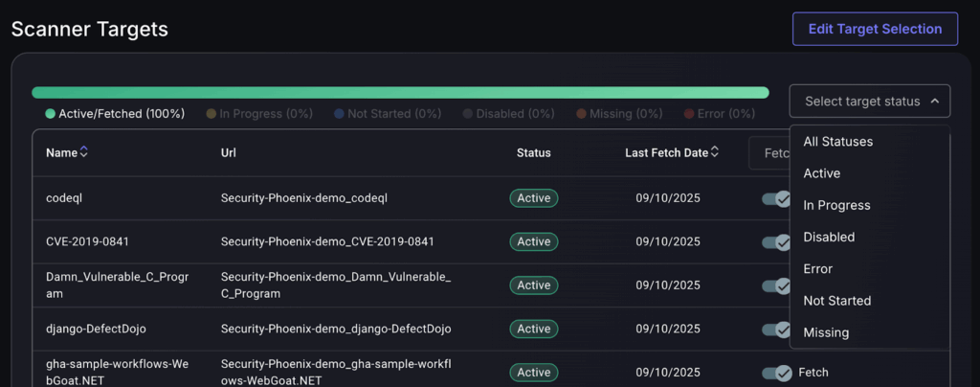Click the Not Started legend dot

point(339,114)
